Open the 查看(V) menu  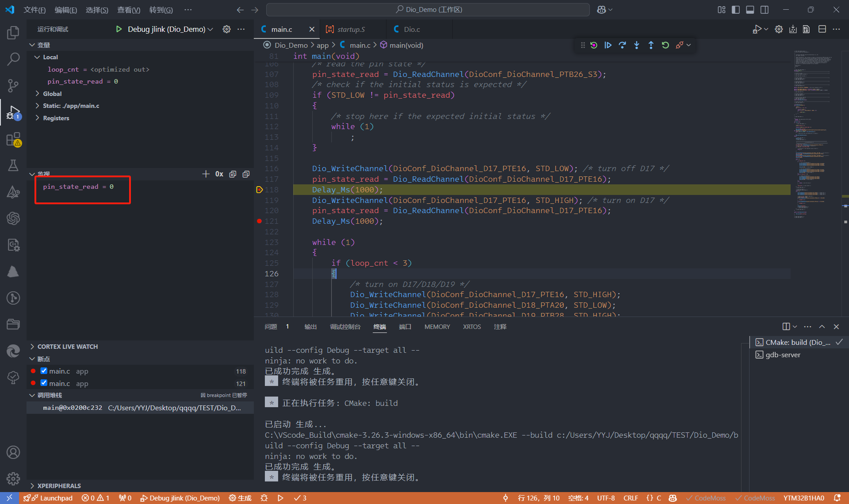coord(128,9)
